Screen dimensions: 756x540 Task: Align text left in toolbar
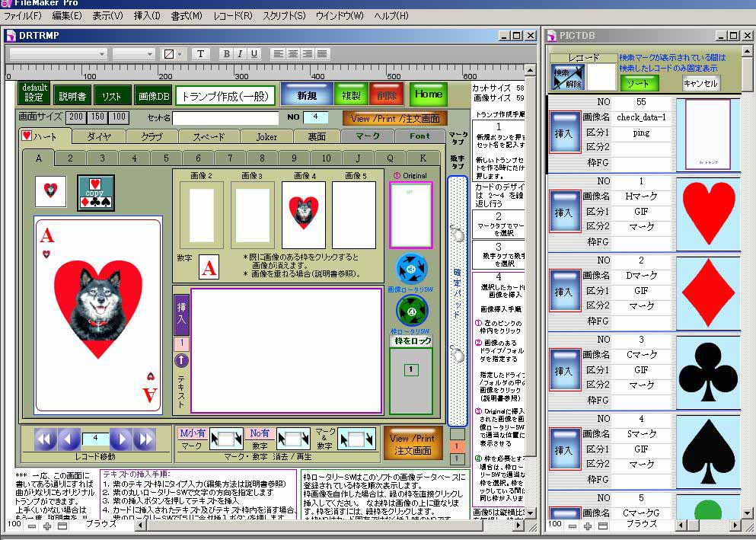[x=278, y=53]
